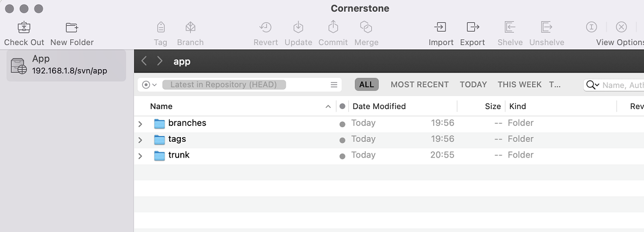Click the Tag toolbar icon

click(160, 28)
